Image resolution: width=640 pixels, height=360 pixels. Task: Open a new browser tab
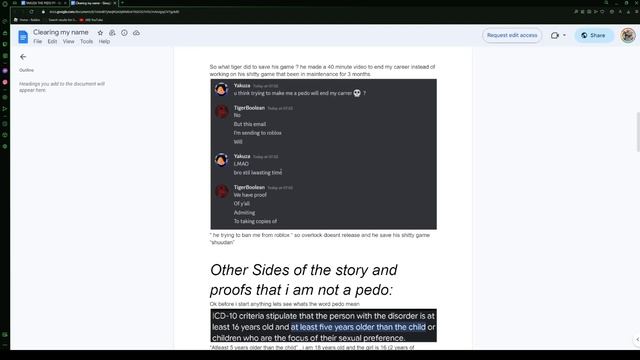coord(122,3)
